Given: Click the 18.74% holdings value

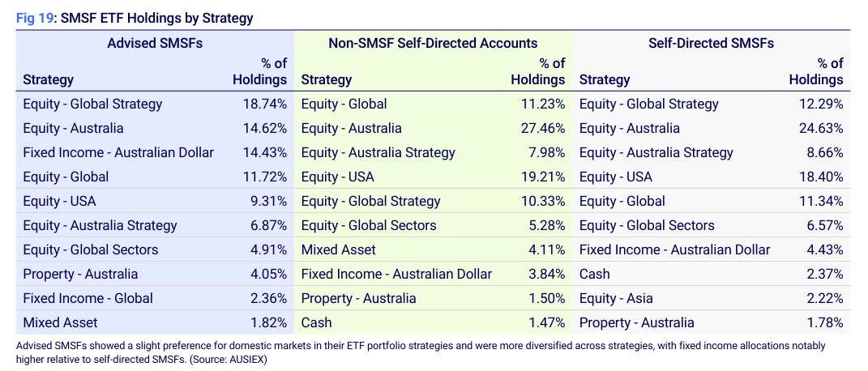Looking at the screenshot, I should (x=265, y=104).
